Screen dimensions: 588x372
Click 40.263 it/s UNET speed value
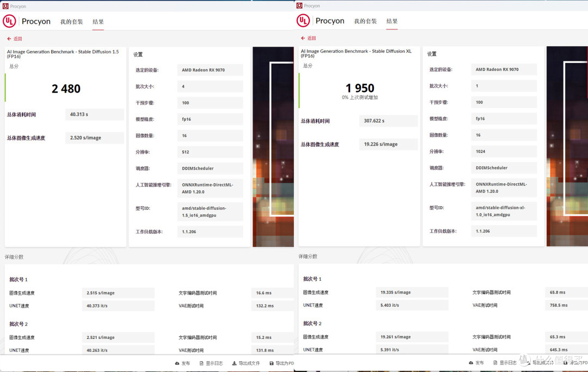pos(118,350)
